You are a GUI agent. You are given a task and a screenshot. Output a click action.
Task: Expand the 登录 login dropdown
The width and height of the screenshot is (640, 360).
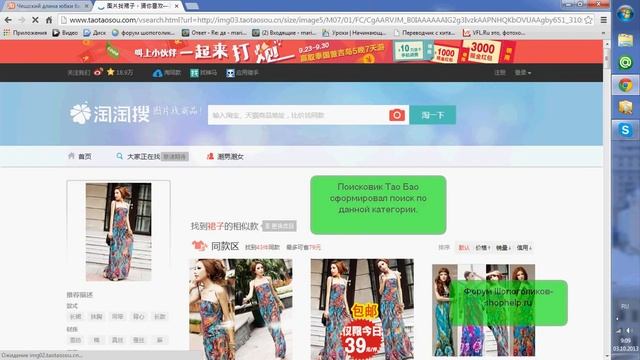coord(522,73)
